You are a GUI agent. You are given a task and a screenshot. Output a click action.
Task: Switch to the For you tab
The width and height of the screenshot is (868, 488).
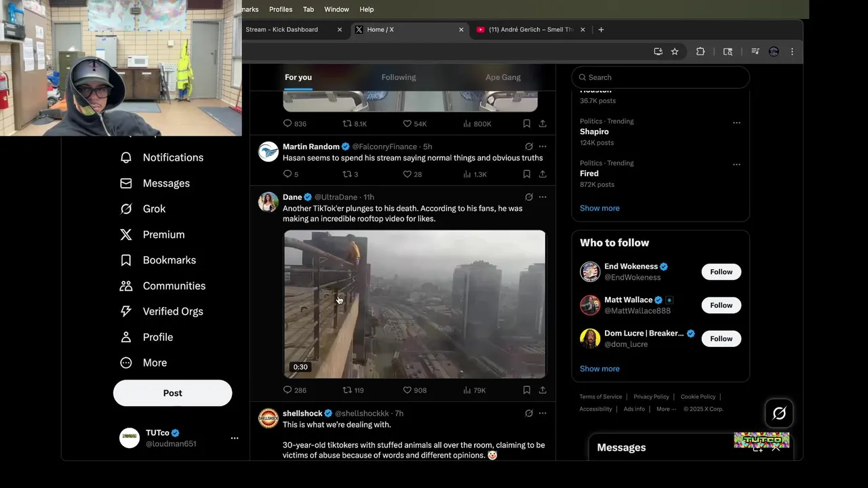tap(298, 77)
